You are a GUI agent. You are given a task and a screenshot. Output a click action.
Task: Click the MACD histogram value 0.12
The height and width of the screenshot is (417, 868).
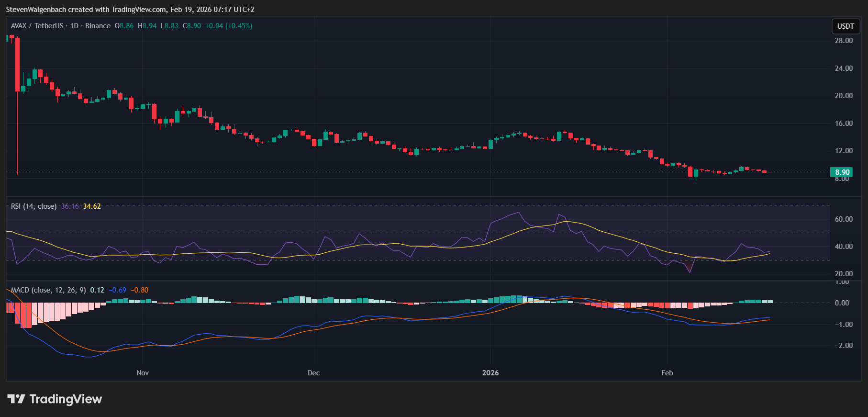coord(97,290)
